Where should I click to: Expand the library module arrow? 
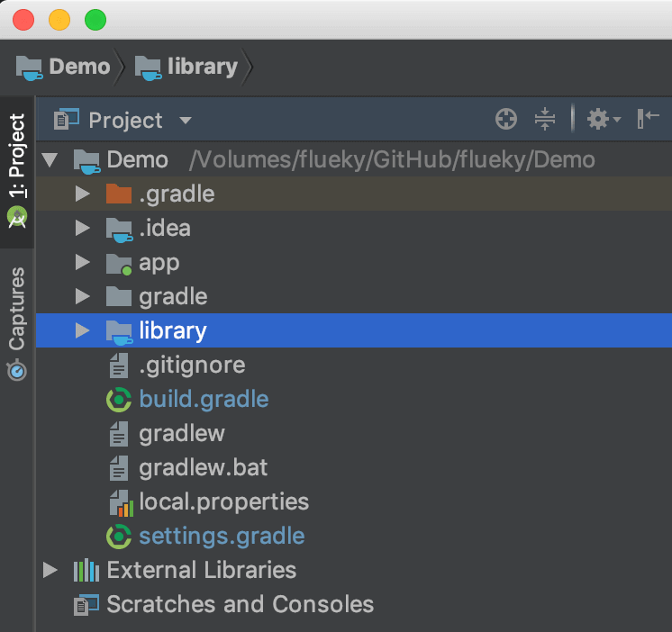83,331
